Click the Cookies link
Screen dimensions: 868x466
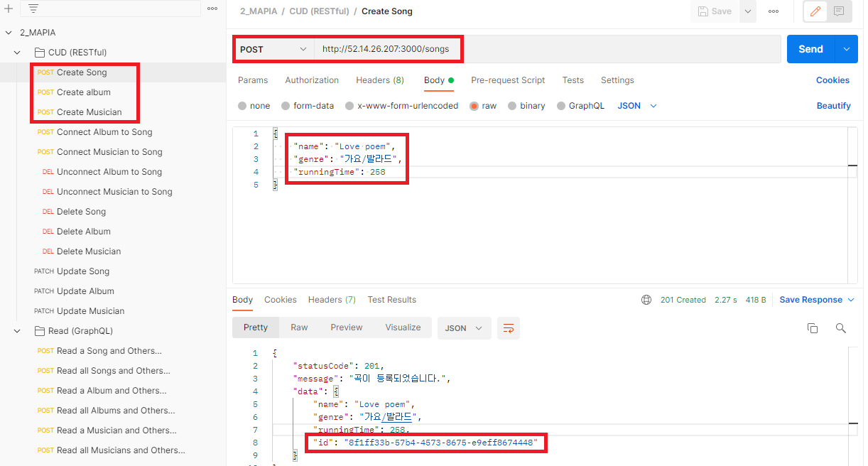(x=832, y=80)
